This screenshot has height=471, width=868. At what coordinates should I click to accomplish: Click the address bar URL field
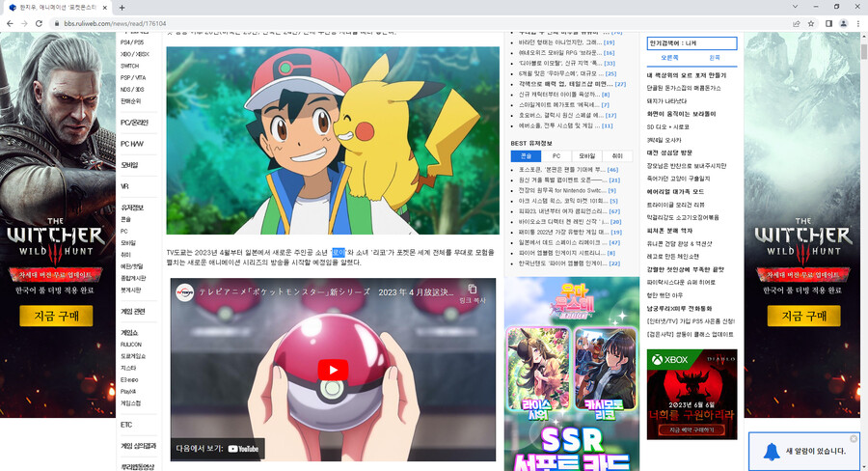(420, 23)
